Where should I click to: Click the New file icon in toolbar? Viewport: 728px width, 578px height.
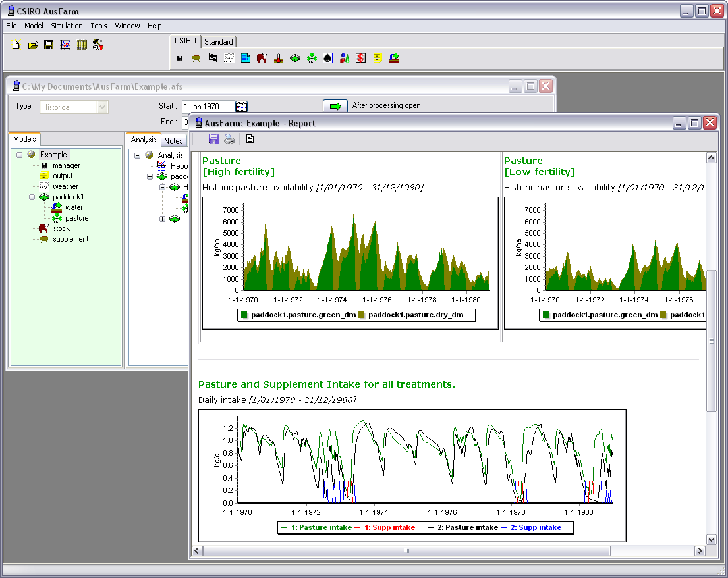tap(16, 45)
